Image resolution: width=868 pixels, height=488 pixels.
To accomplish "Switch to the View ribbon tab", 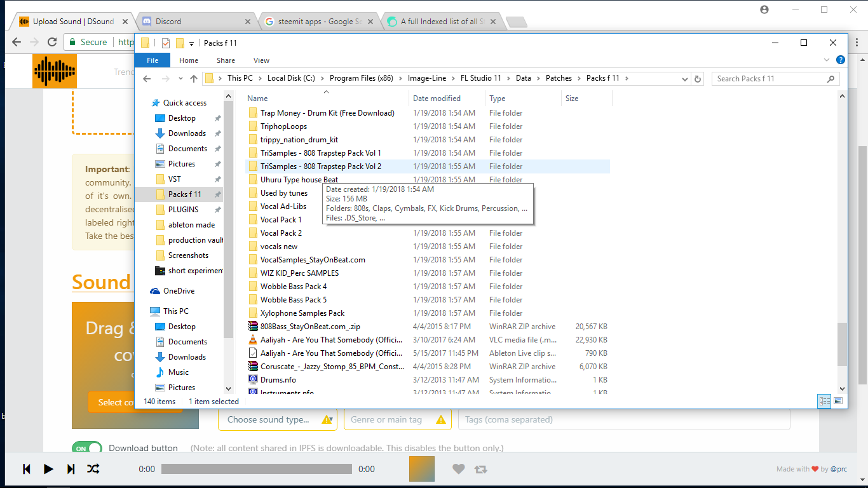I will [261, 60].
